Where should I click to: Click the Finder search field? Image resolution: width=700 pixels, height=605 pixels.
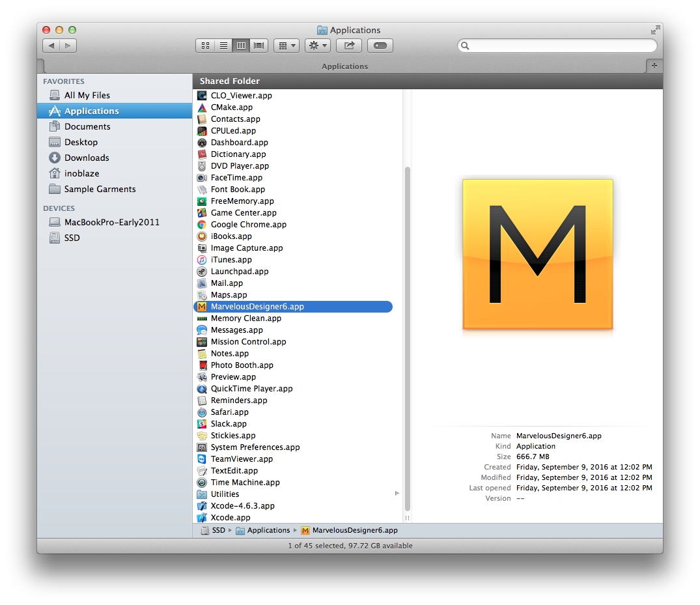(560, 46)
